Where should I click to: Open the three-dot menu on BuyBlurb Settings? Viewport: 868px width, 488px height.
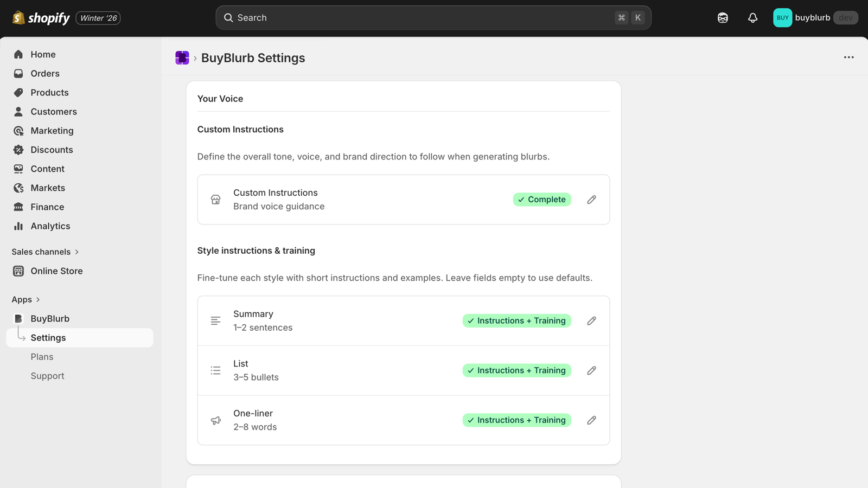pyautogui.click(x=848, y=57)
